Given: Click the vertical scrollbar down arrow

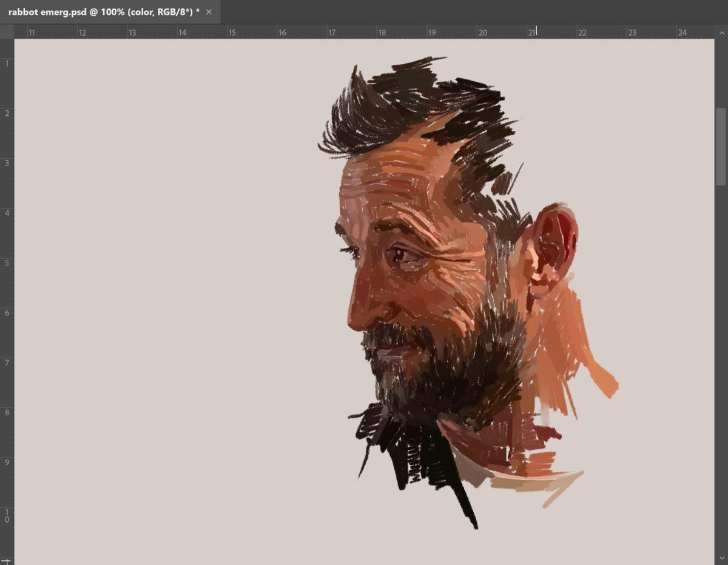Looking at the screenshot, I should [721, 558].
